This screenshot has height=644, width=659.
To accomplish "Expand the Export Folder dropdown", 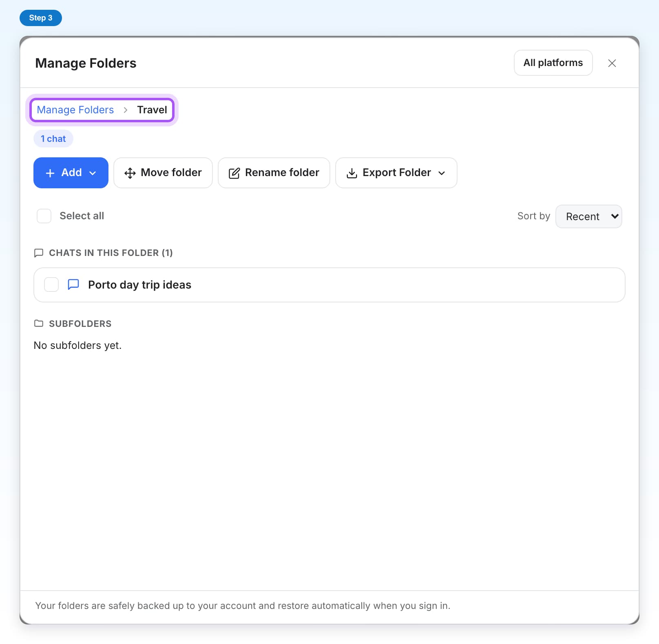I will (x=396, y=173).
